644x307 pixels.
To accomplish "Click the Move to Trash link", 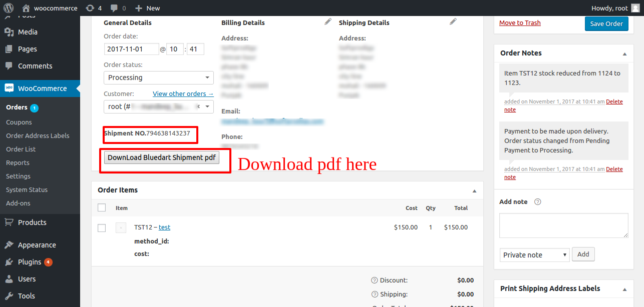I will click(x=520, y=22).
